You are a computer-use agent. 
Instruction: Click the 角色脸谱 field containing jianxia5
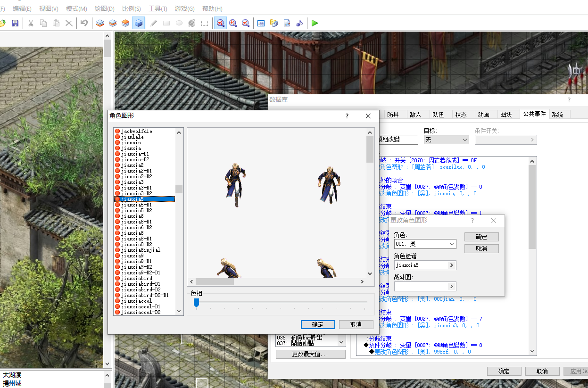(421, 265)
